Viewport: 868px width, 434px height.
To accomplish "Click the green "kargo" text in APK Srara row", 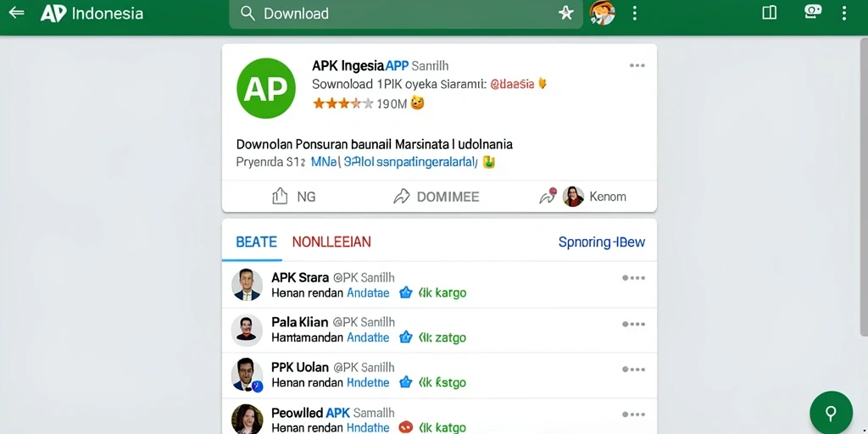I will (x=451, y=292).
